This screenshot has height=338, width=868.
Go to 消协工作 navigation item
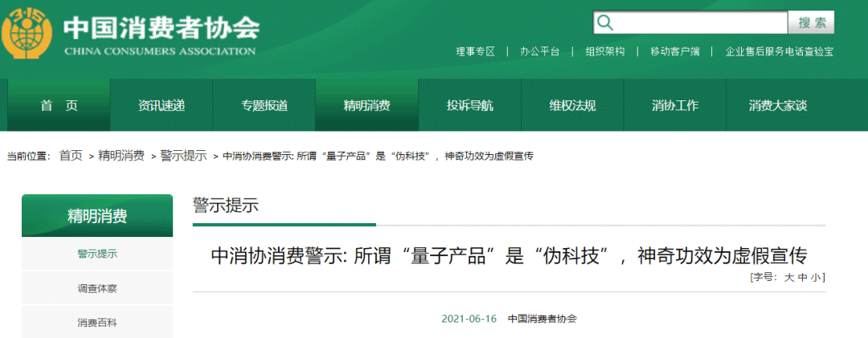(x=675, y=105)
